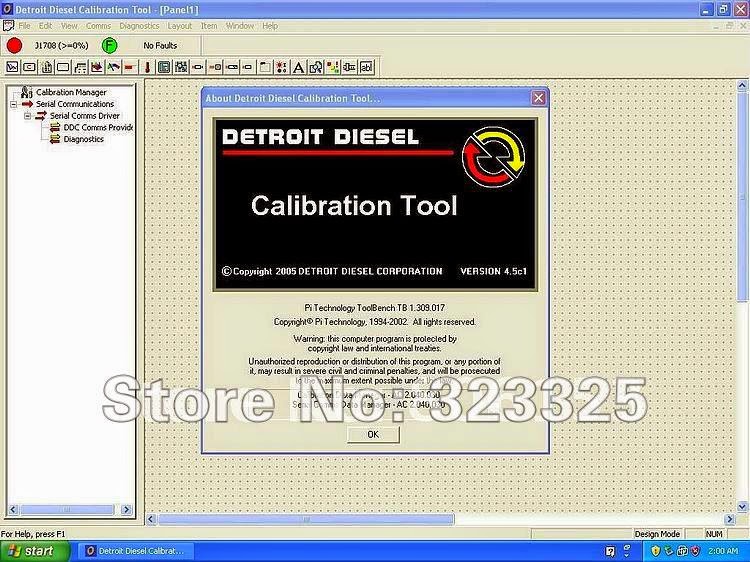Click the yellow and green dots icon
The height and width of the screenshot is (562, 750).
pos(332,67)
